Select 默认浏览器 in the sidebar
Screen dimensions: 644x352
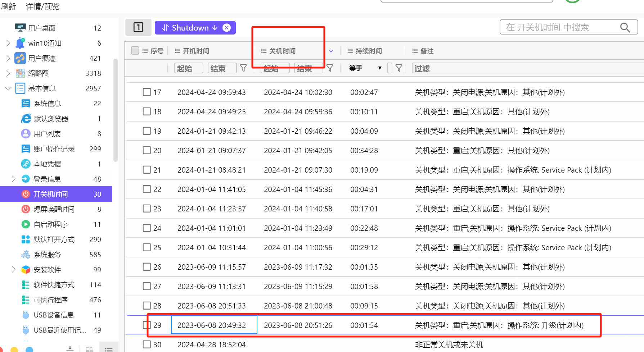51,119
